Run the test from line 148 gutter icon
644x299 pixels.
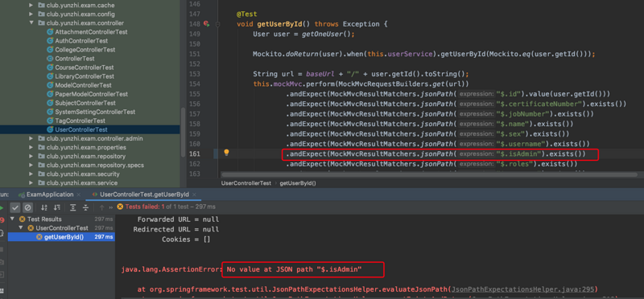(x=207, y=24)
